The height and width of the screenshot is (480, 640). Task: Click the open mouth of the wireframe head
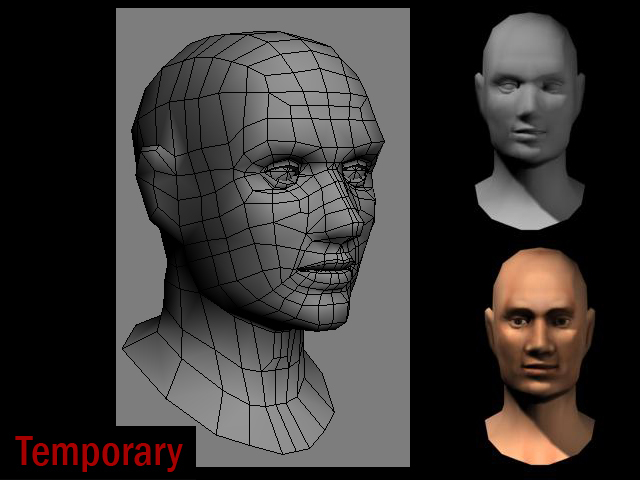pyautogui.click(x=327, y=270)
